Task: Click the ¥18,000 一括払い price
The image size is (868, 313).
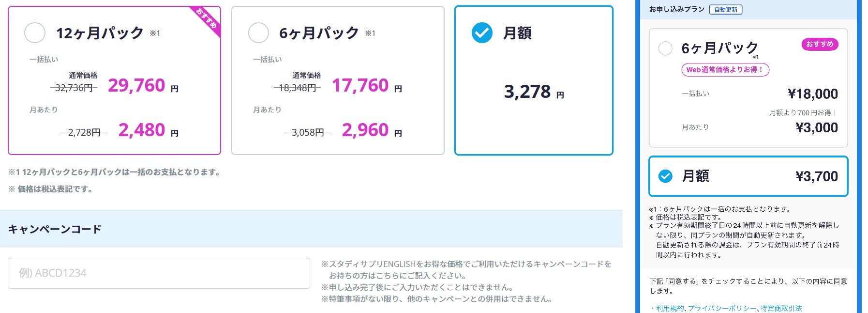Action: 813,94
